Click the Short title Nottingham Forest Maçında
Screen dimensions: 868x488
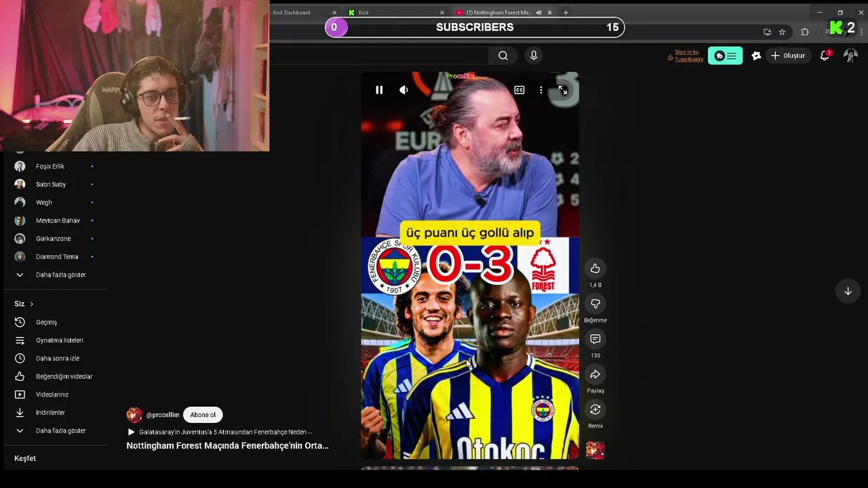(227, 445)
